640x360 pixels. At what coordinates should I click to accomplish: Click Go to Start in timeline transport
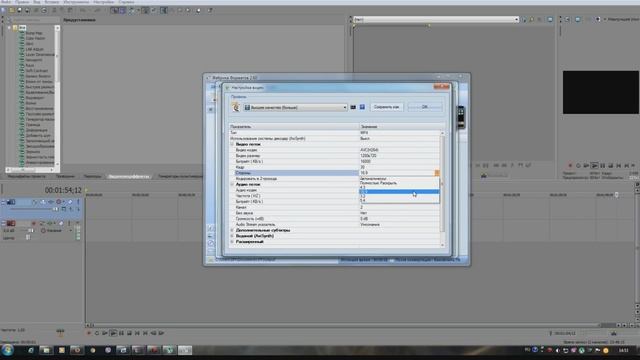(x=137, y=333)
